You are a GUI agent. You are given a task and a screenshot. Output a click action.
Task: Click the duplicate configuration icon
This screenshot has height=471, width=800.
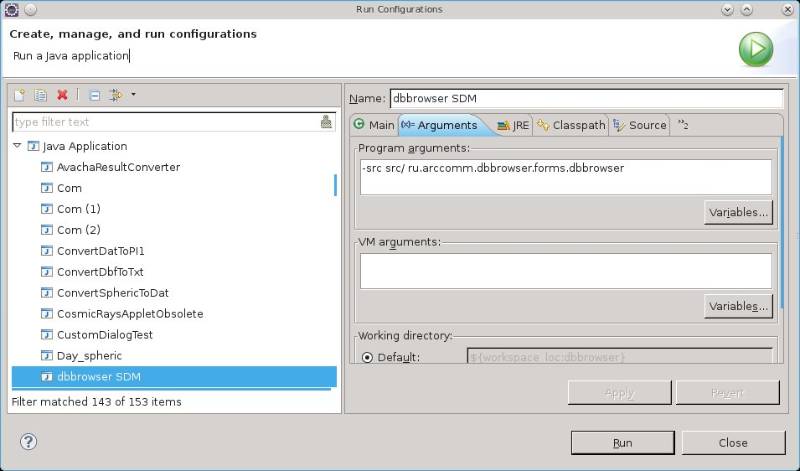pos(41,95)
